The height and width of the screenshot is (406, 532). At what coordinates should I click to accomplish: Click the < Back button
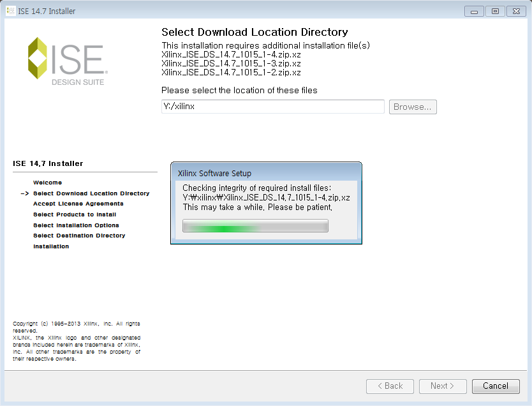(390, 386)
